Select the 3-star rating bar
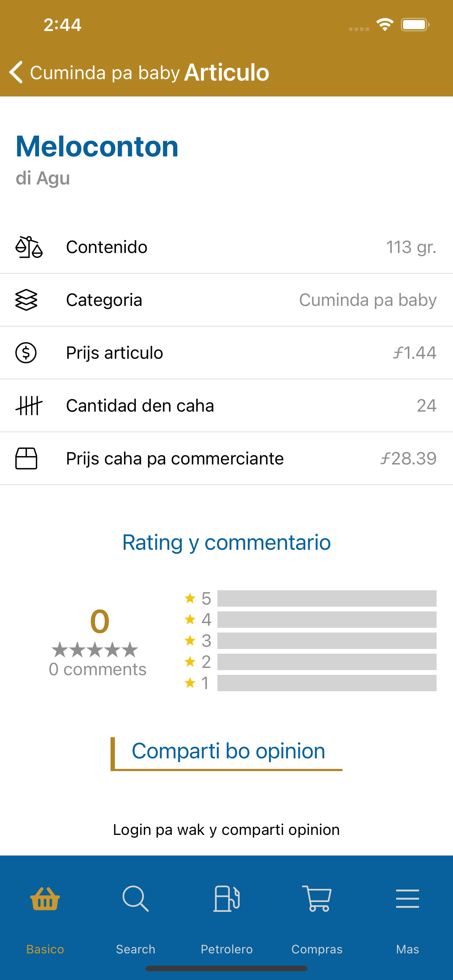This screenshot has width=453, height=980. tap(326, 641)
